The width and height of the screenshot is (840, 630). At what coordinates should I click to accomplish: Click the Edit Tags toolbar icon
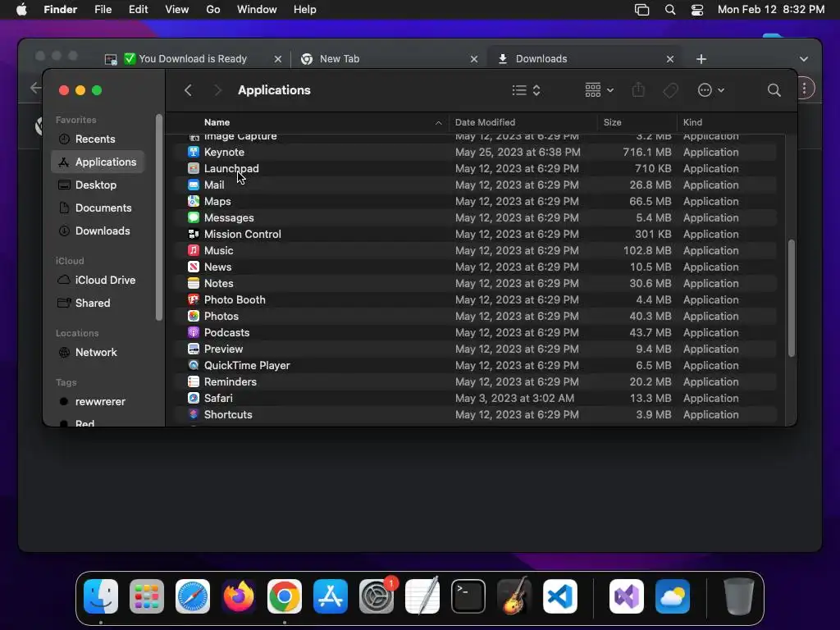[670, 90]
